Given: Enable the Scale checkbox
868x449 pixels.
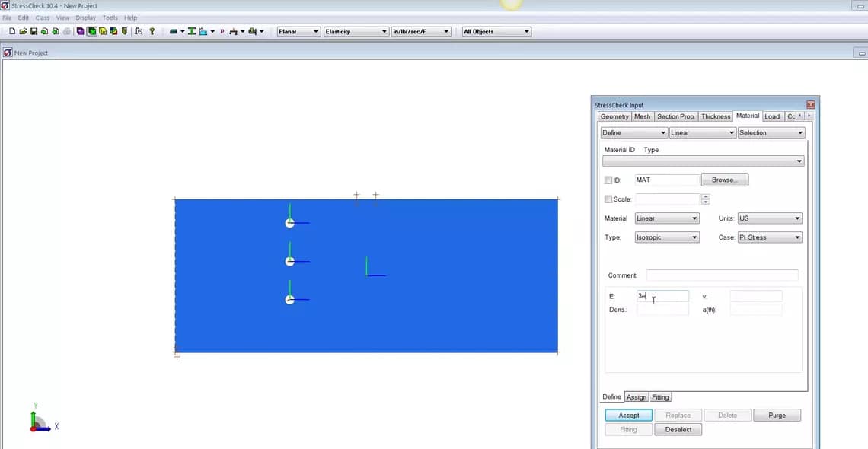Looking at the screenshot, I should 608,198.
